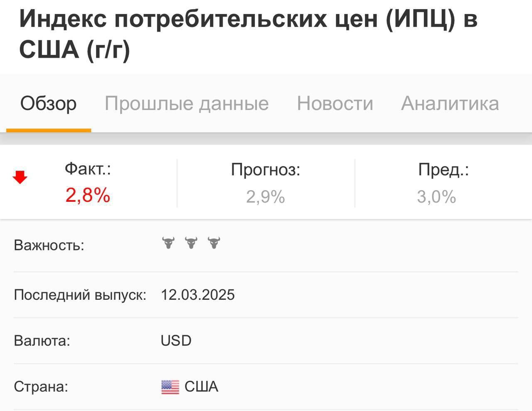The height and width of the screenshot is (411, 532).
Task: Click the USA flag icon
Action: pos(170,387)
